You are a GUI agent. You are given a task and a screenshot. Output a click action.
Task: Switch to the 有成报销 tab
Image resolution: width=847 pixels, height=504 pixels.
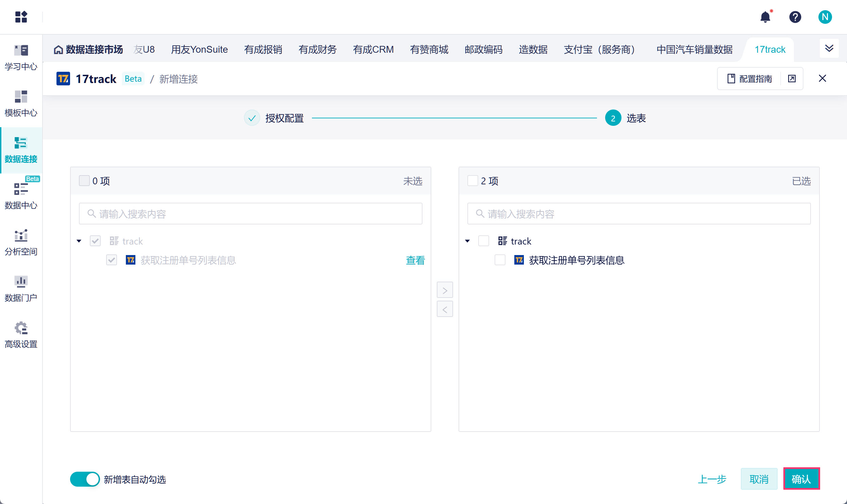point(263,50)
